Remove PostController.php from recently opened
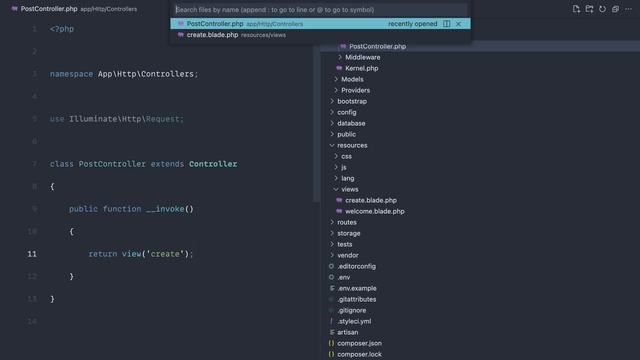 pyautogui.click(x=458, y=24)
